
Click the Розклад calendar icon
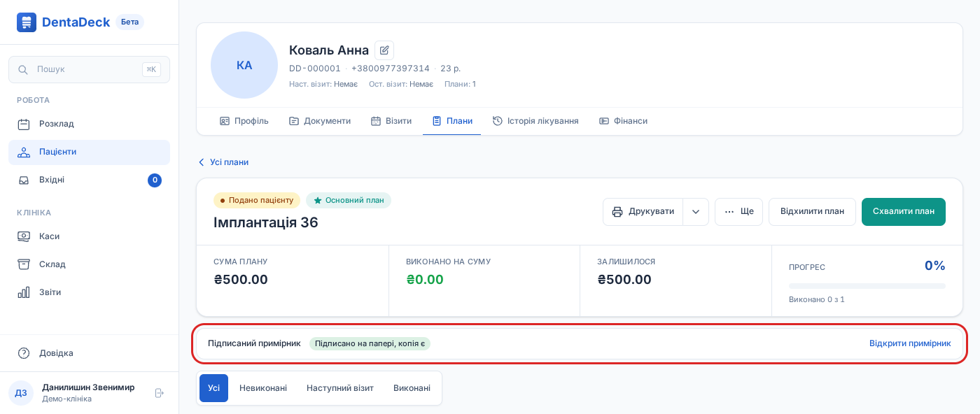(24, 124)
